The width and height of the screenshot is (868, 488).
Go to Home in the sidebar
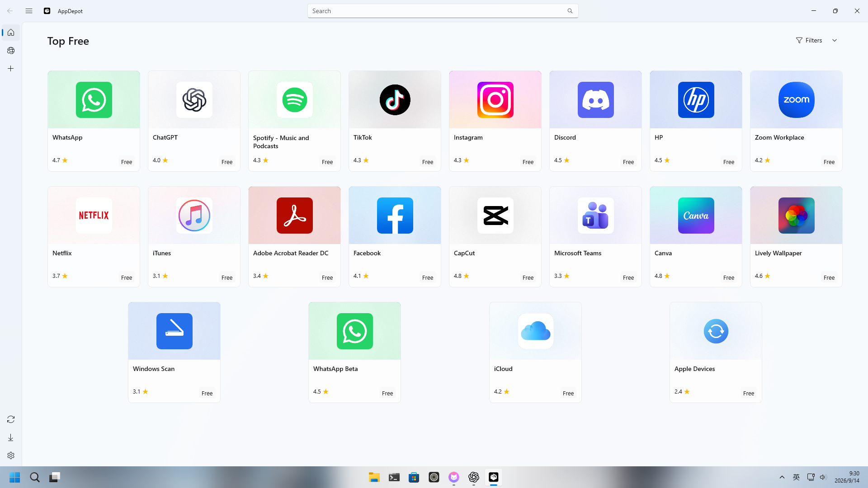coord(11,33)
